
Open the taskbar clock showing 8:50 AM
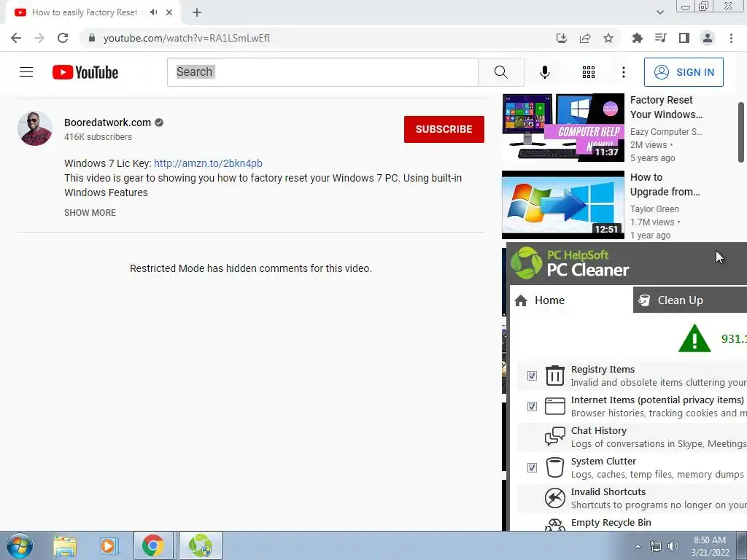710,546
